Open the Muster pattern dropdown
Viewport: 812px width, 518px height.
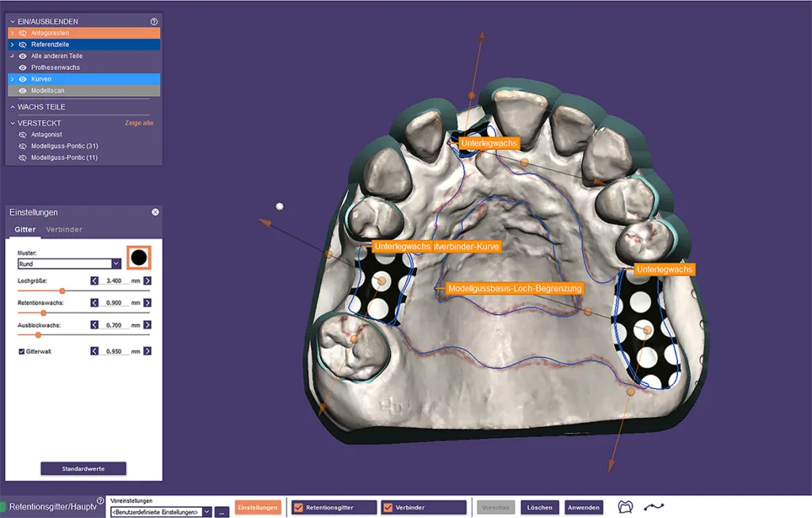[116, 263]
